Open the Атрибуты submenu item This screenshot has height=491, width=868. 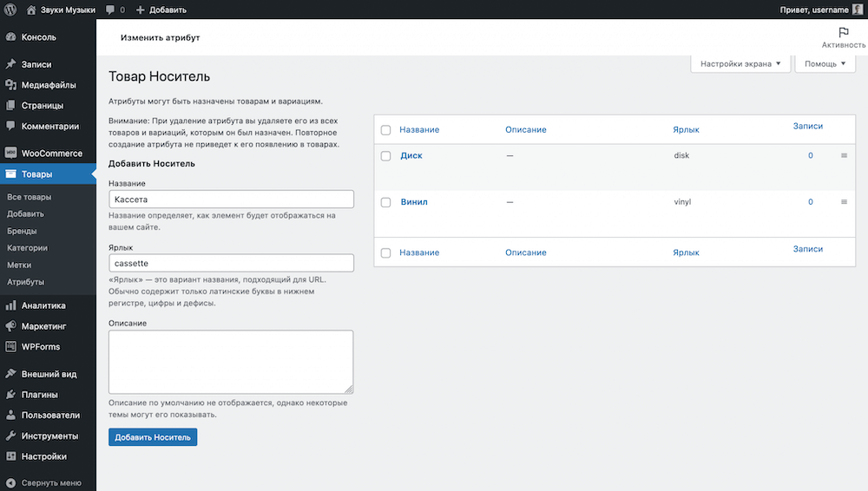(x=25, y=282)
